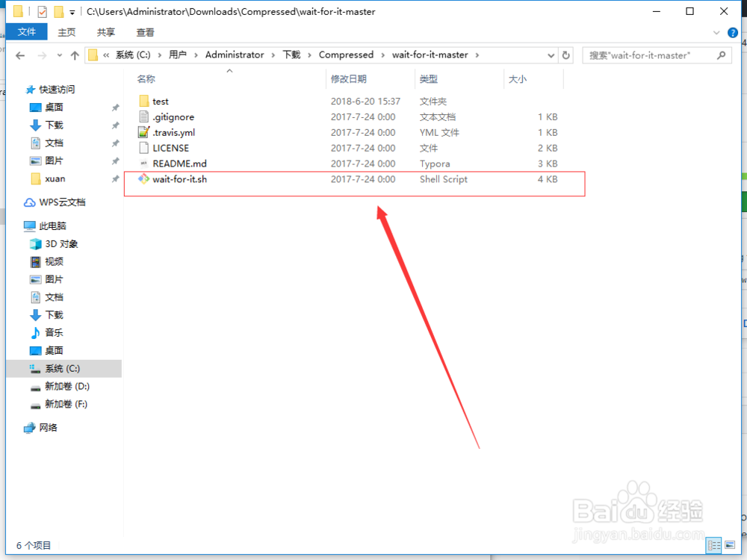This screenshot has height=560, width=747.
Task: Click the magnifier search icon
Action: (x=722, y=55)
